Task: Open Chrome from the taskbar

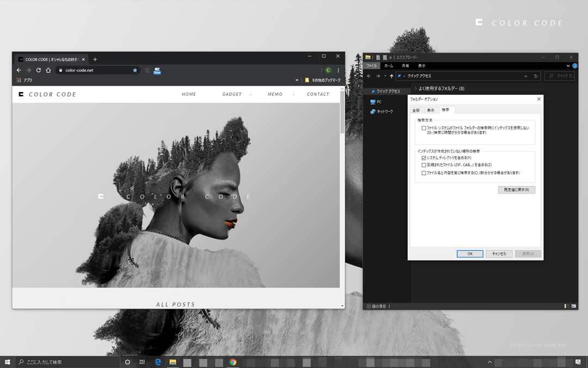Action: click(x=233, y=362)
